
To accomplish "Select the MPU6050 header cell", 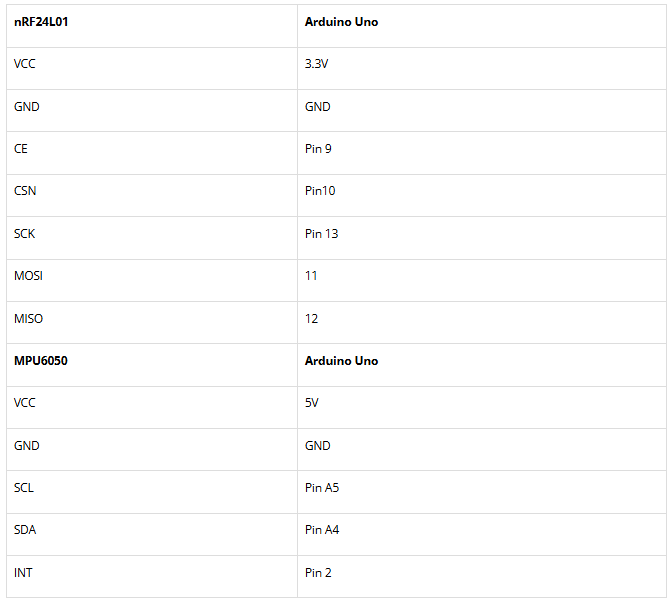I will pos(41,361).
